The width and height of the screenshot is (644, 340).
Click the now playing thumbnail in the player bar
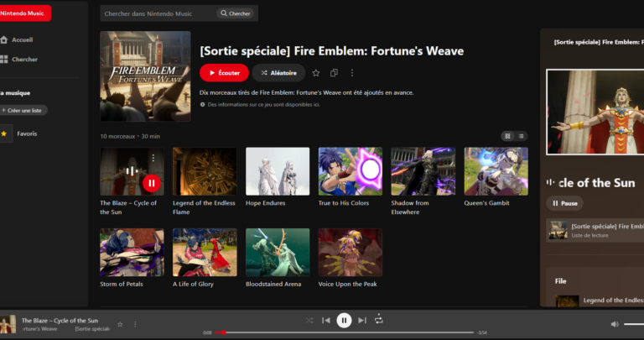tap(8, 324)
